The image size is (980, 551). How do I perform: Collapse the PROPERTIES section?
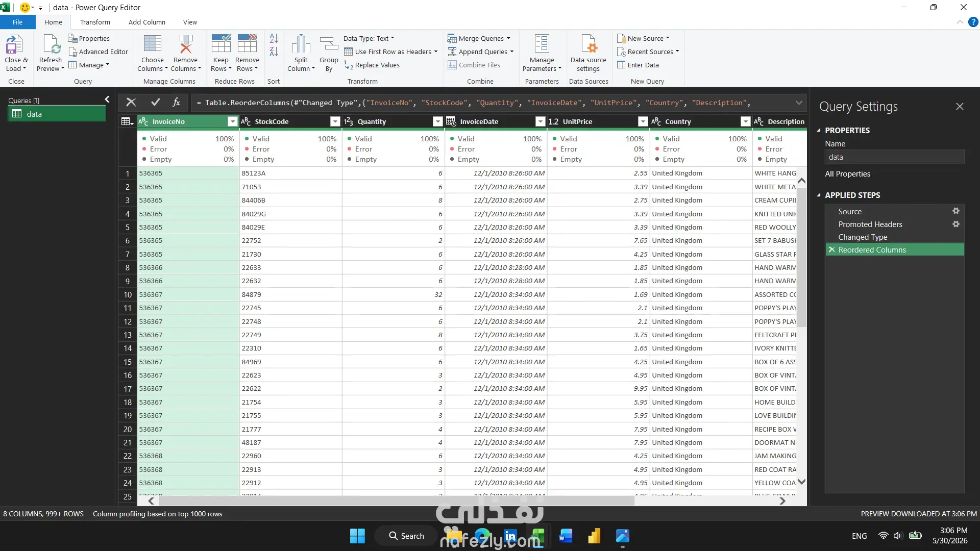point(819,130)
